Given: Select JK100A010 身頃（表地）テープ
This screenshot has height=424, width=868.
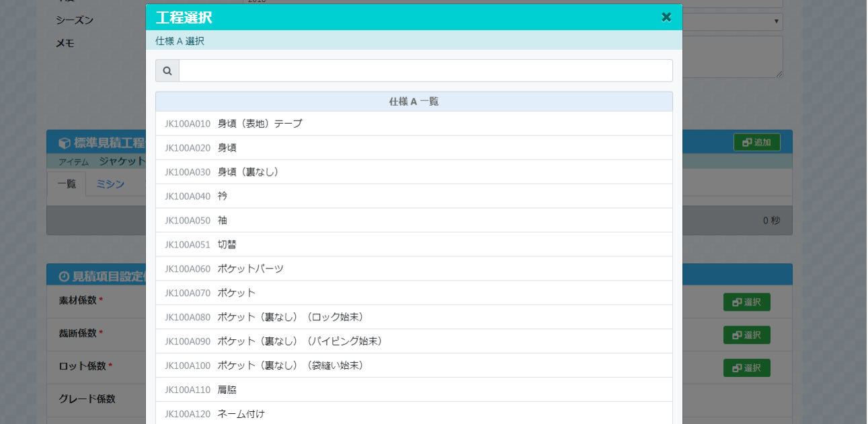Looking at the screenshot, I should click(260, 124).
